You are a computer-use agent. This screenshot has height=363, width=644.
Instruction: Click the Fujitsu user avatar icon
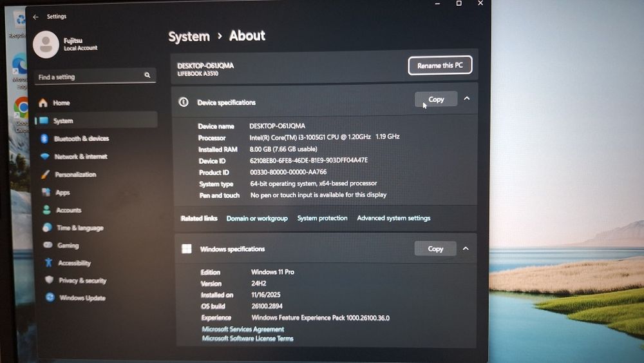[x=46, y=44]
